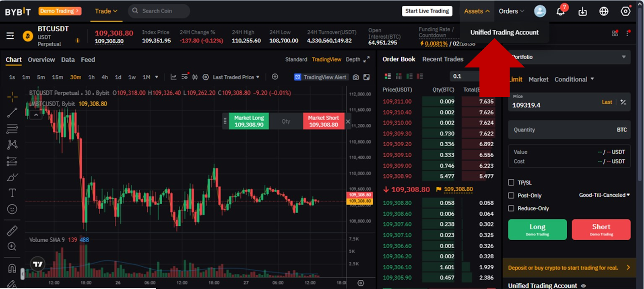Viewport: 644px width, 289px height.
Task: Select the crosshair cursor drawing tool
Action: pyautogui.click(x=12, y=97)
